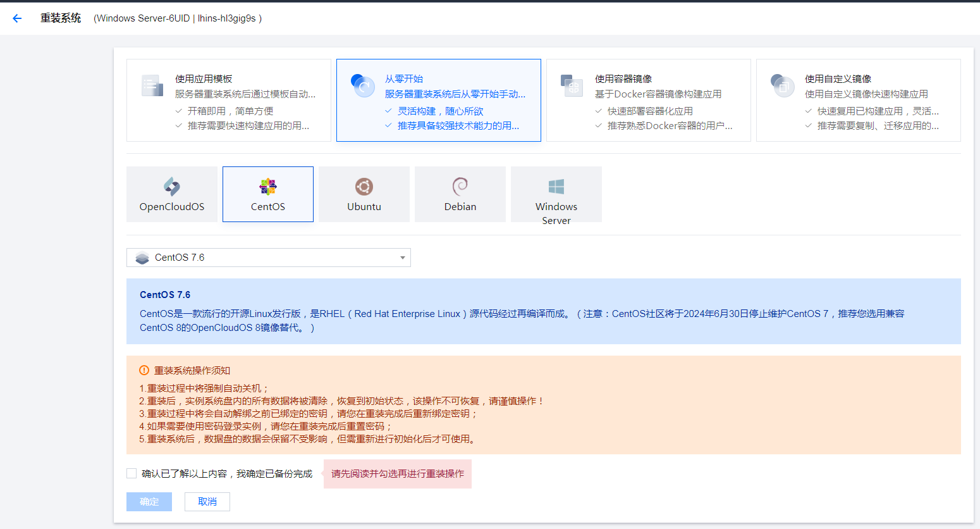Pick the Debian system label

click(460, 207)
